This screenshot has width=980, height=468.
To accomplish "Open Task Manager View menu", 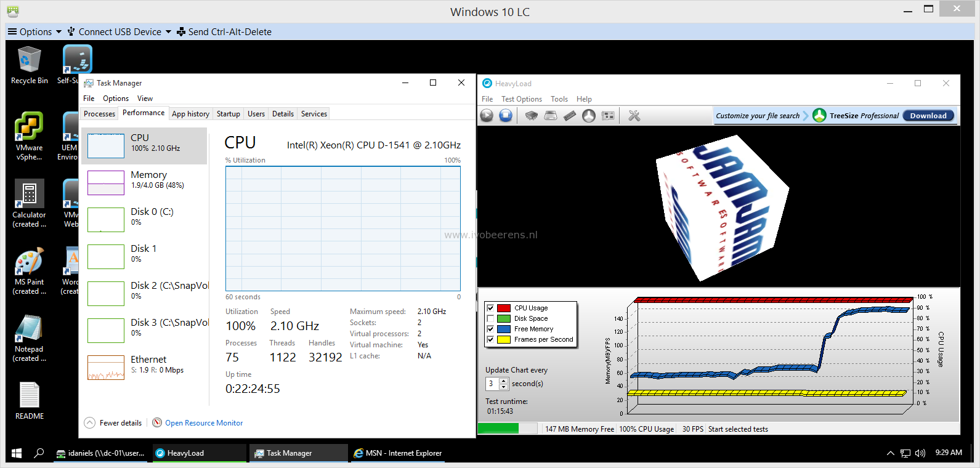I will [x=145, y=99].
